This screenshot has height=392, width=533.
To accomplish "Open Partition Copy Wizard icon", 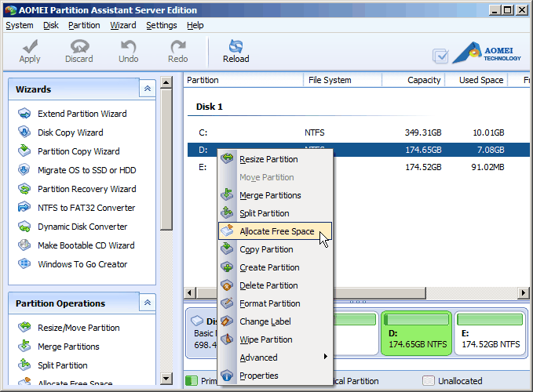I will tap(24, 151).
